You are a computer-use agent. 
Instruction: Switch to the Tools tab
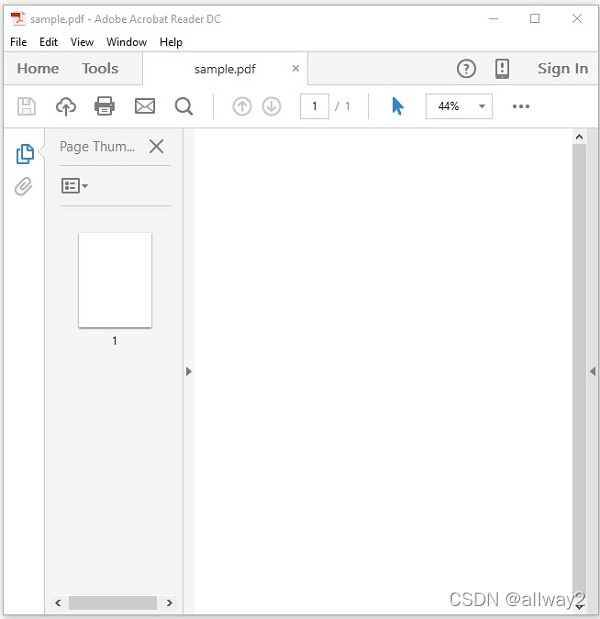point(100,69)
